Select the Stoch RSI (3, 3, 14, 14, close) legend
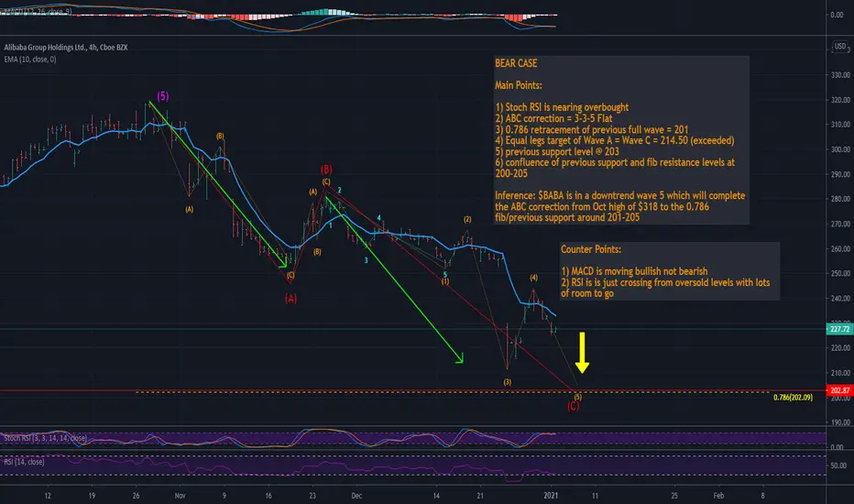 coord(45,438)
